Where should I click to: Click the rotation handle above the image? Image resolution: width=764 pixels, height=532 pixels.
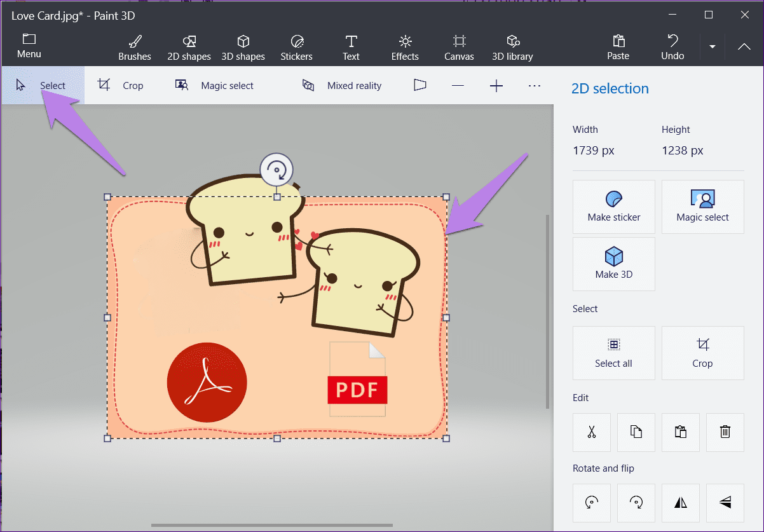pos(276,170)
